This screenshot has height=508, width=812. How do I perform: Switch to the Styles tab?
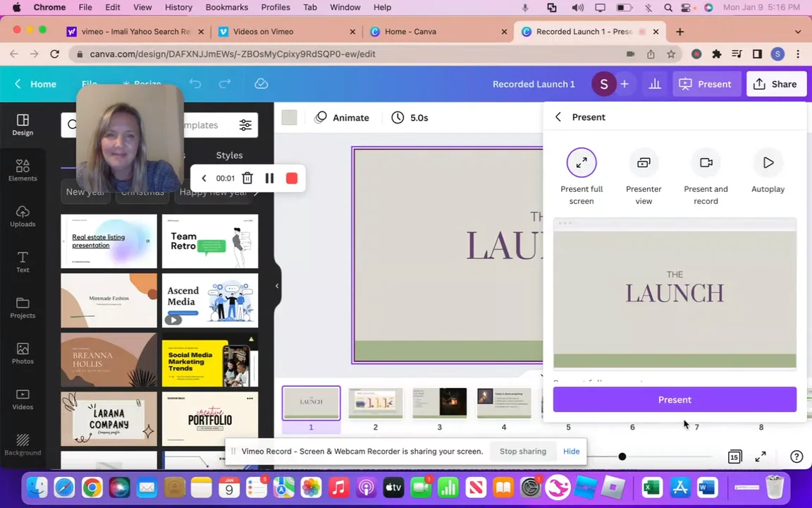[229, 155]
